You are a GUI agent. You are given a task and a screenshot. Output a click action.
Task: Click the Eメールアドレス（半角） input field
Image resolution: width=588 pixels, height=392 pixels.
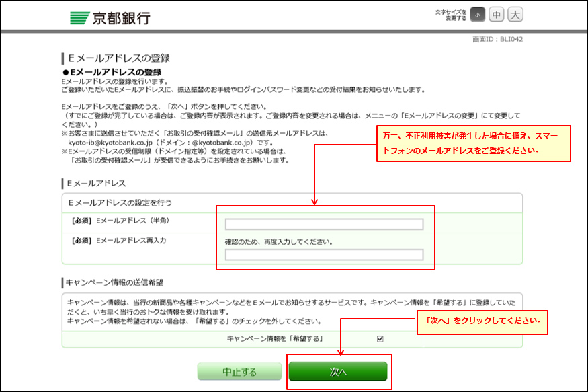[324, 225]
